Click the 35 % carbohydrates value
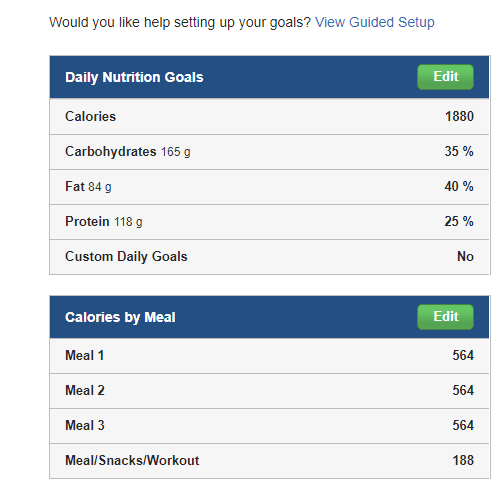The height and width of the screenshot is (484, 501). coord(459,151)
